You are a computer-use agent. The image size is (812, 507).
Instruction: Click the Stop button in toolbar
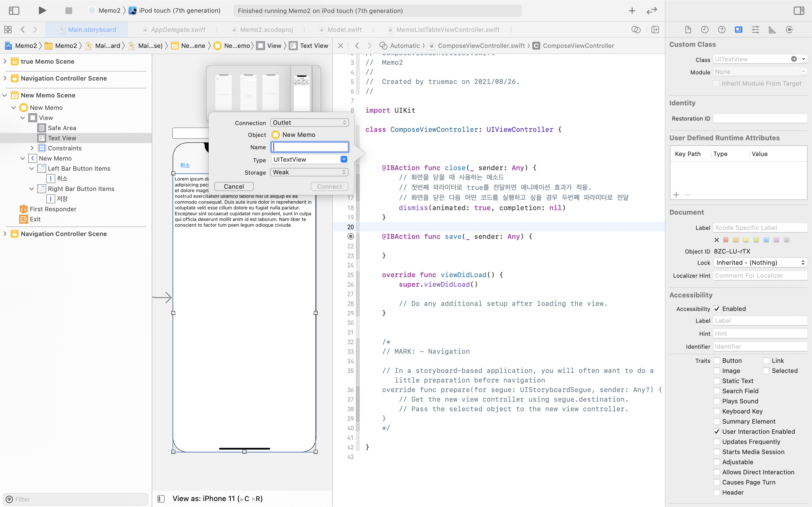point(69,10)
